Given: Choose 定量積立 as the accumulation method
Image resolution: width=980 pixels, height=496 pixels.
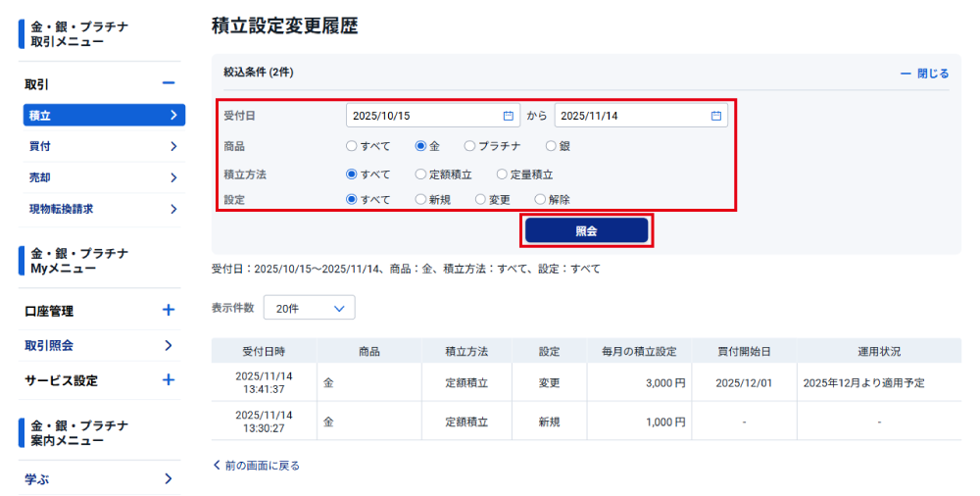Looking at the screenshot, I should [502, 174].
